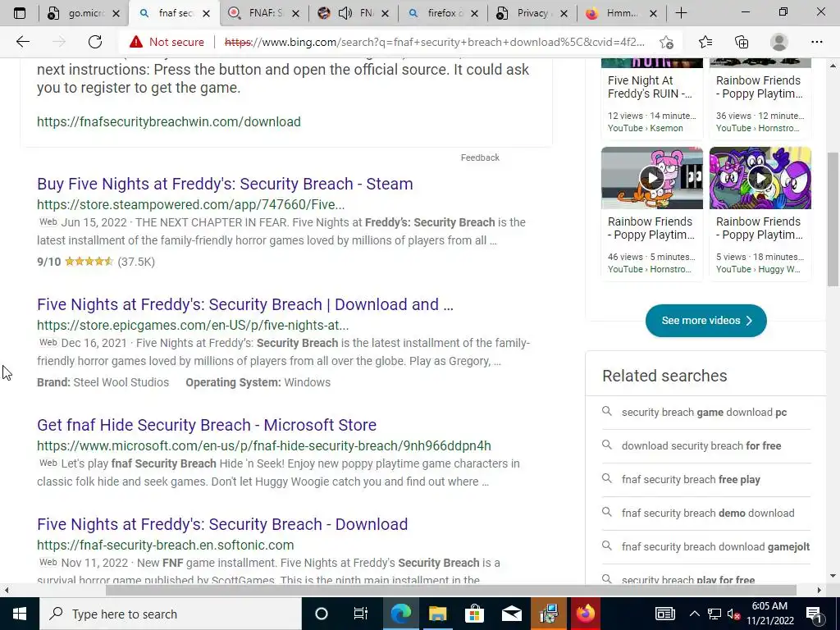Add this page to favorites star
The image size is (840, 630).
(x=666, y=42)
